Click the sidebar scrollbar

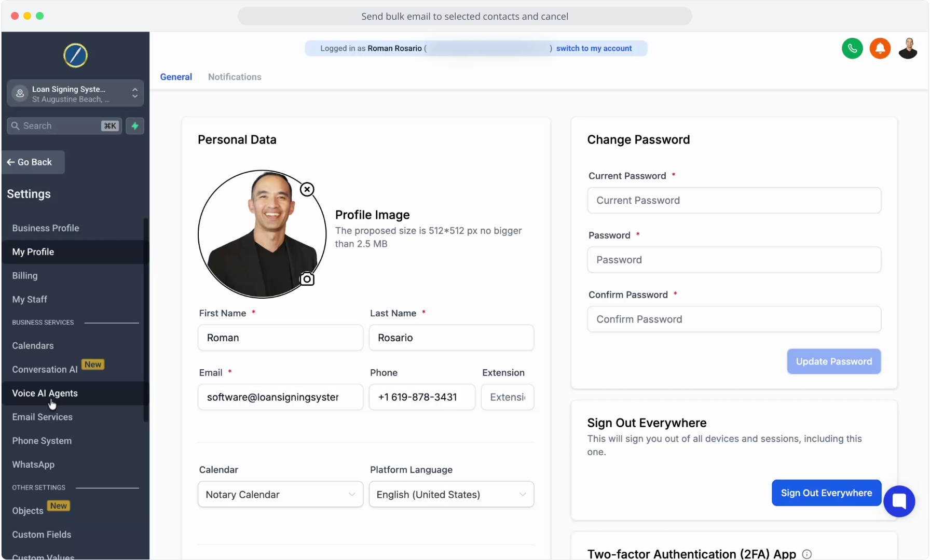[x=146, y=320]
